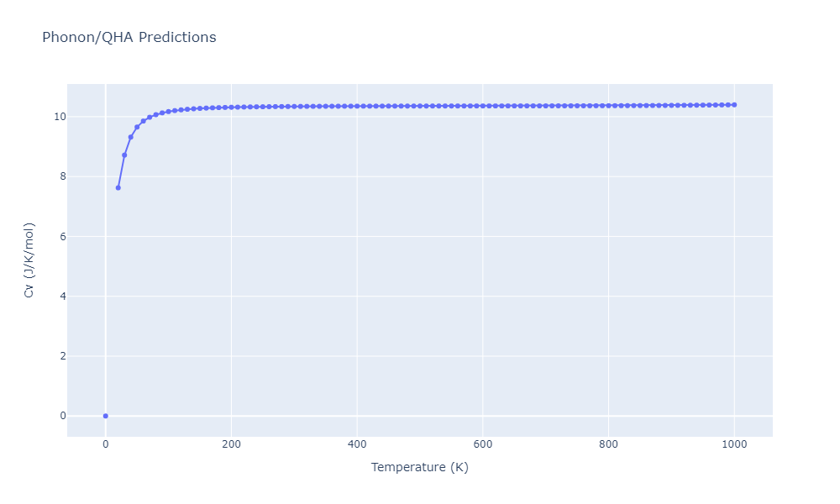Click the "Cv (J/K/mol)" y-axis title
The image size is (840, 504).
(x=29, y=260)
